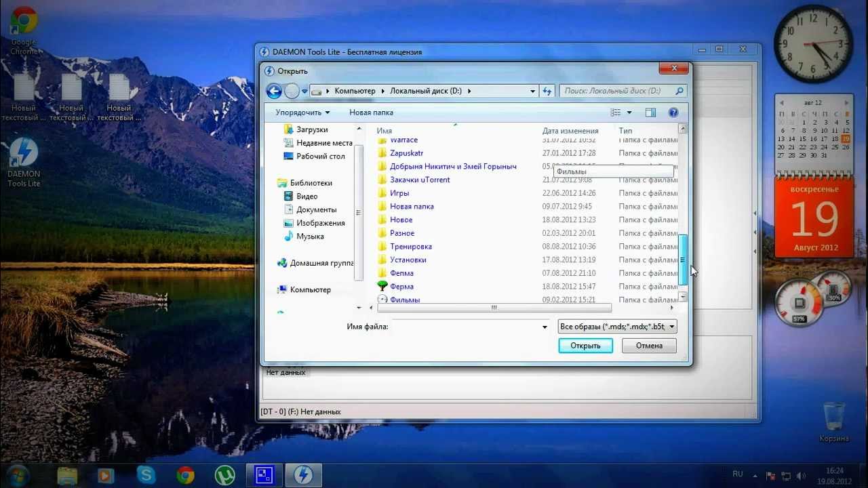Select Домашняя группа in navigation pane

point(315,263)
